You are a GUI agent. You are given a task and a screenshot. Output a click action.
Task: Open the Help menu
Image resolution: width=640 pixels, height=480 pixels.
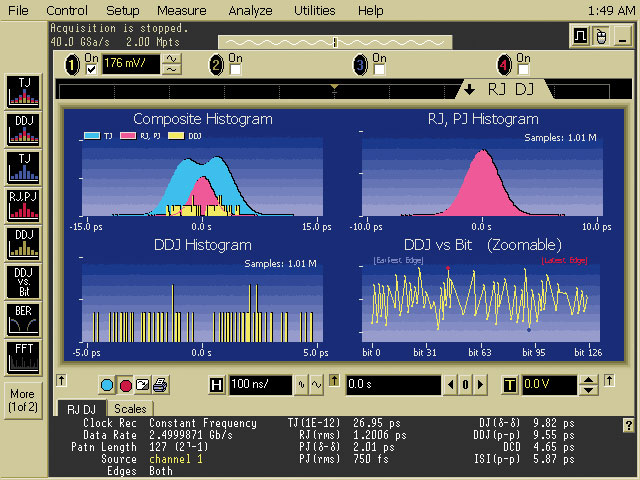pyautogui.click(x=370, y=10)
